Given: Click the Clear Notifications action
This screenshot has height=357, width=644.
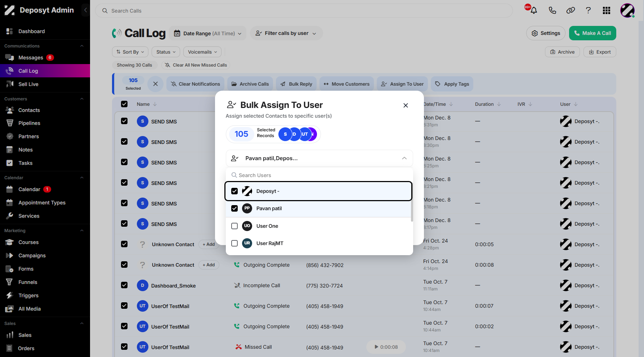Looking at the screenshot, I should [x=195, y=84].
